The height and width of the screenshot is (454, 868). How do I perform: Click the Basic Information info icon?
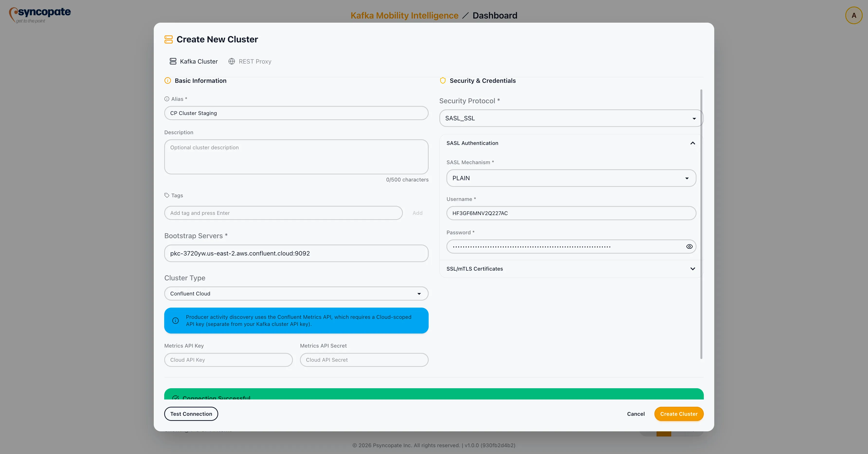click(x=167, y=81)
